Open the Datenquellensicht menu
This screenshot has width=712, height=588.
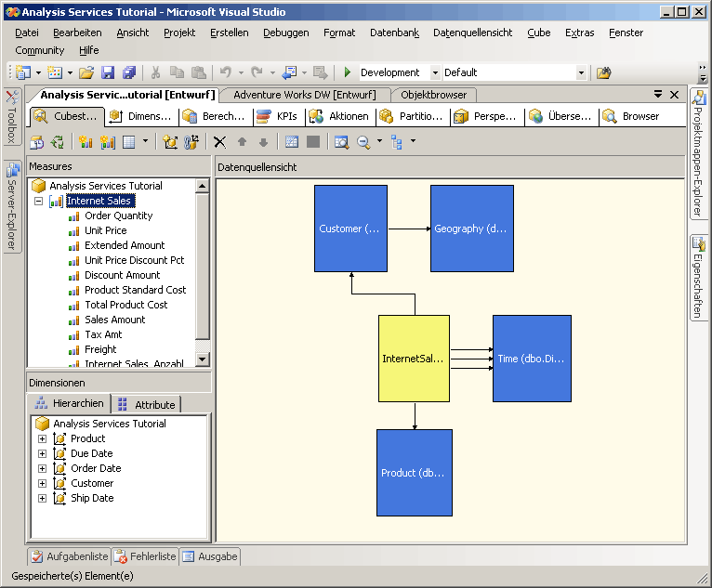pyautogui.click(x=472, y=33)
